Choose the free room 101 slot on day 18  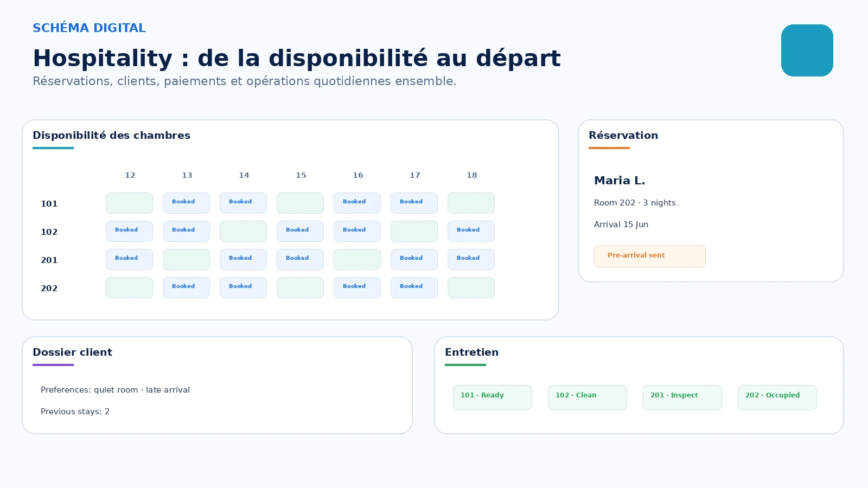click(471, 203)
